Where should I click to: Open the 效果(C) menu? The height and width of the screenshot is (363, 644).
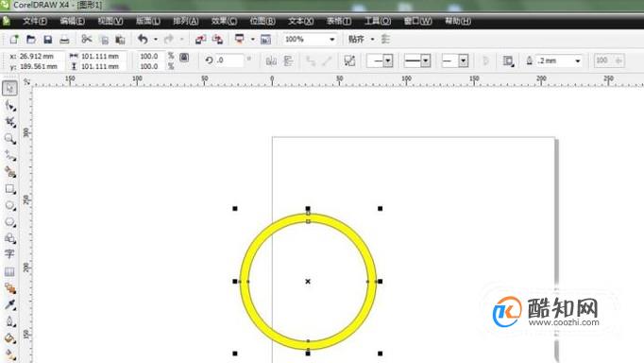point(224,21)
